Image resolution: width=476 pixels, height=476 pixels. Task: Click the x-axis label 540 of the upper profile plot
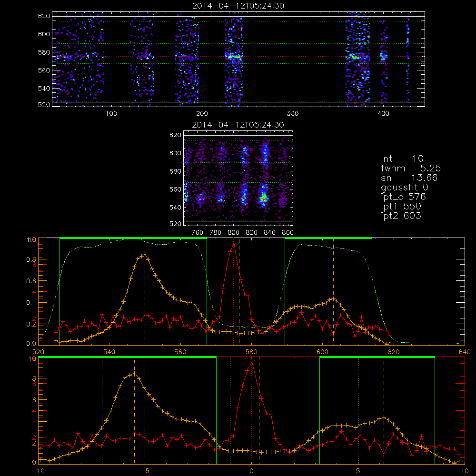[x=109, y=352]
